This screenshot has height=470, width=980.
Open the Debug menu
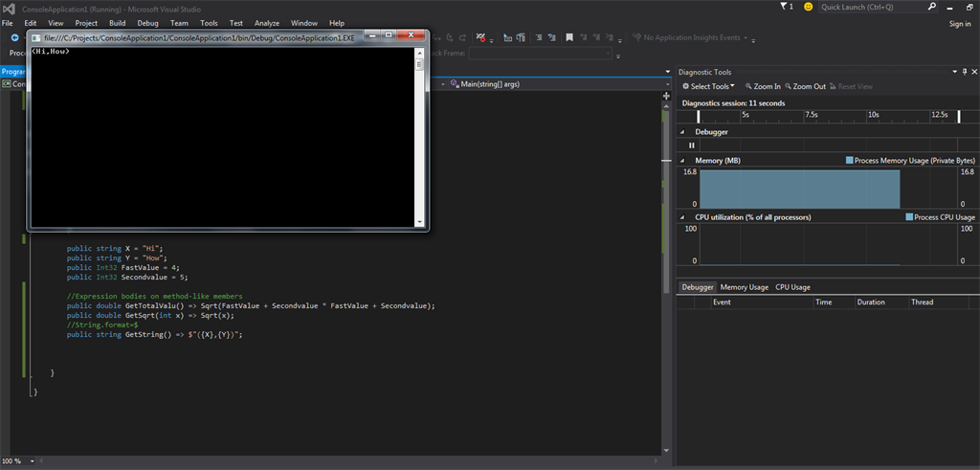click(x=147, y=22)
